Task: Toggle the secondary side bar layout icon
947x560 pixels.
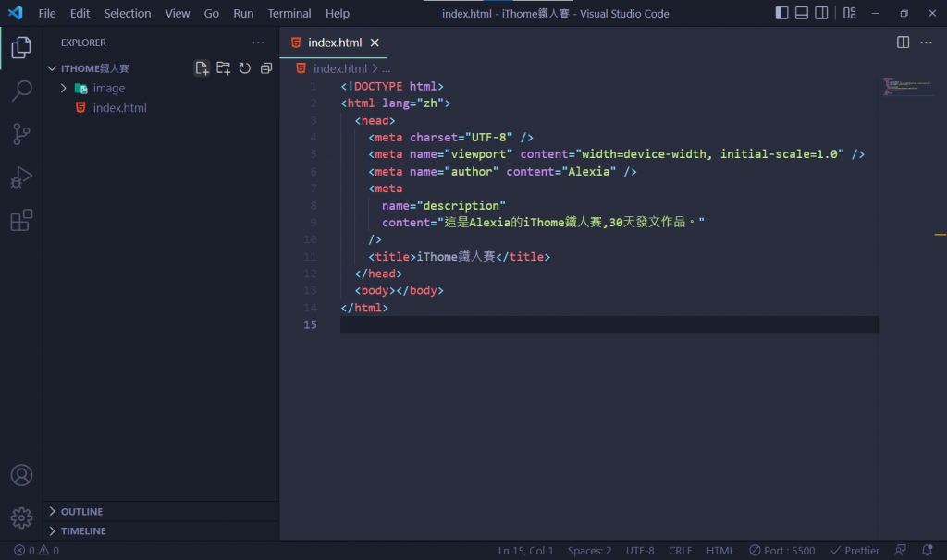Action: 821,13
